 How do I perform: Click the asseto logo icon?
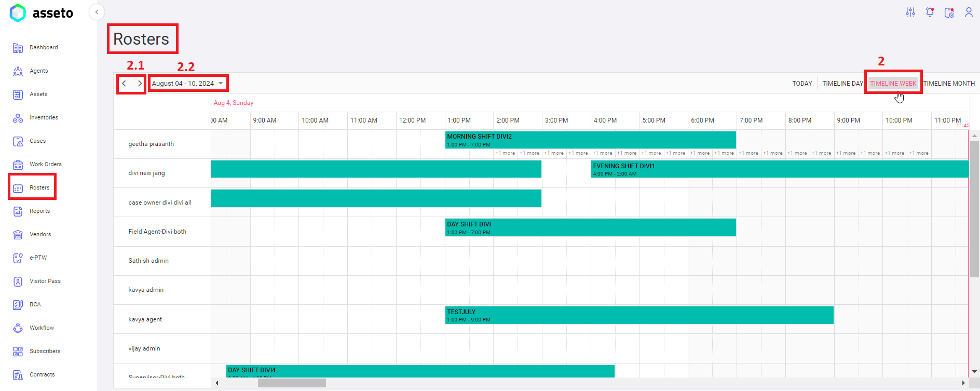(x=18, y=13)
